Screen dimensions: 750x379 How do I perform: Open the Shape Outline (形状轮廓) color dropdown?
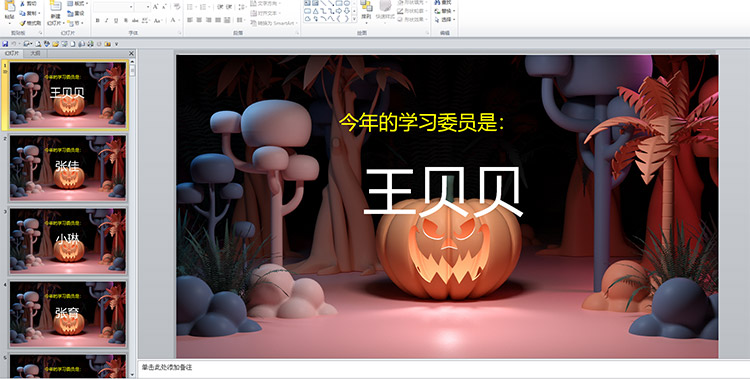point(413,11)
